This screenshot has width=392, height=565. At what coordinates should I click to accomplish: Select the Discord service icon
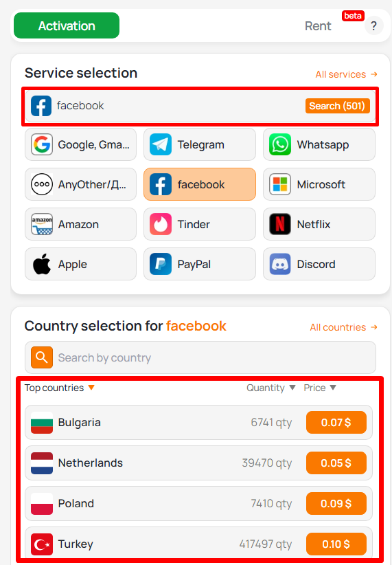(x=280, y=264)
